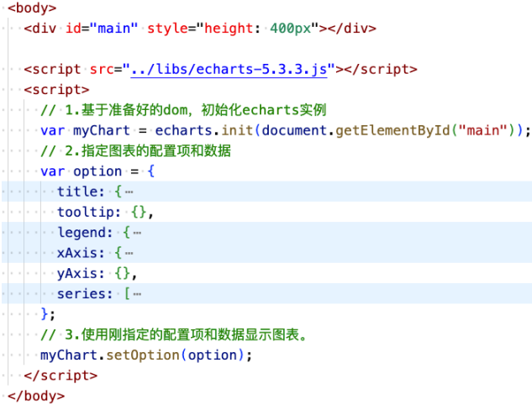Expand the folded legend object ellipsis
This screenshot has width=532, height=405.
point(137,233)
